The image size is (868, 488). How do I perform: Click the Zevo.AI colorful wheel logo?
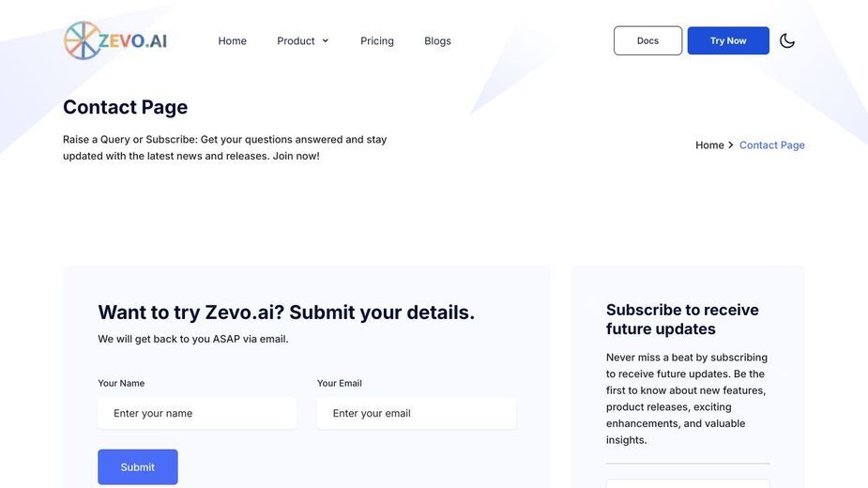click(x=83, y=40)
